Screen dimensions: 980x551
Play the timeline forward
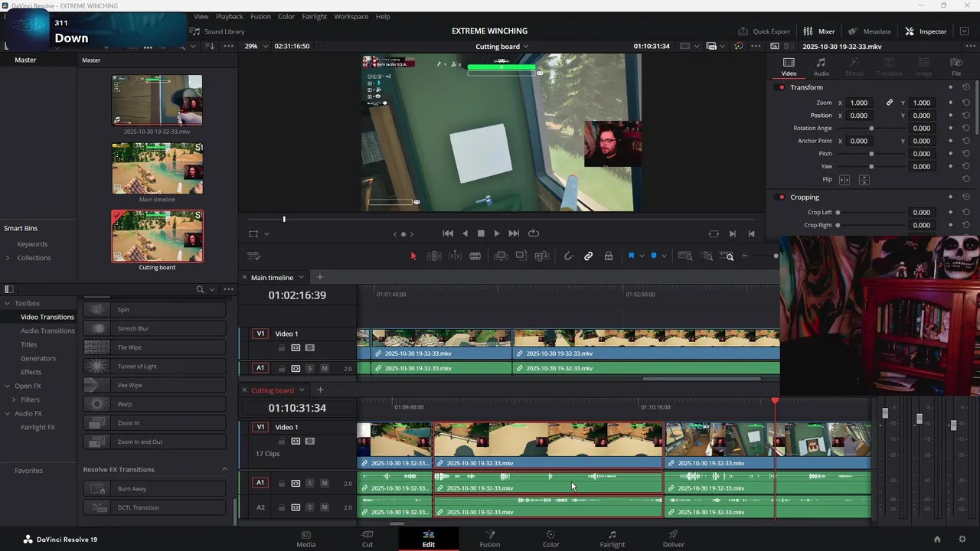(x=497, y=233)
